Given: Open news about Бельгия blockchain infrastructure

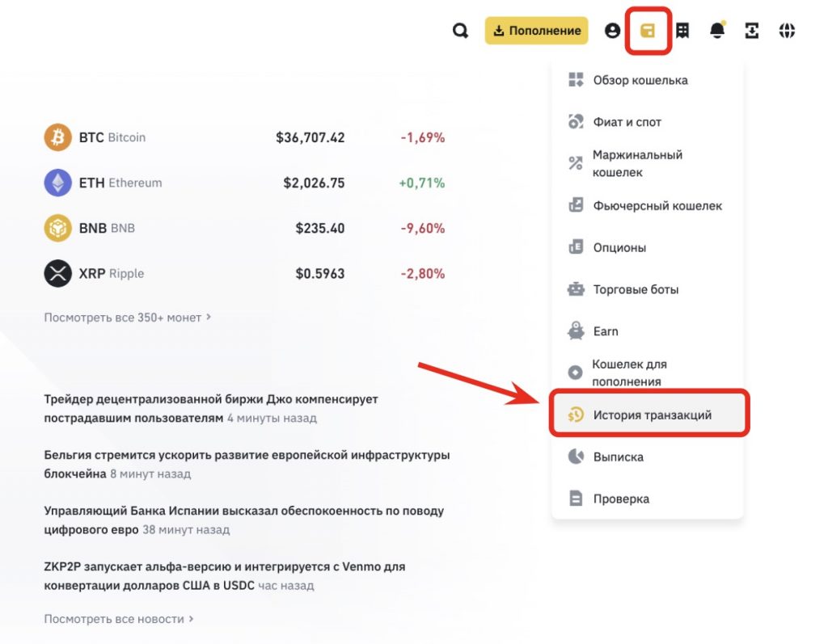Looking at the screenshot, I should [x=247, y=465].
